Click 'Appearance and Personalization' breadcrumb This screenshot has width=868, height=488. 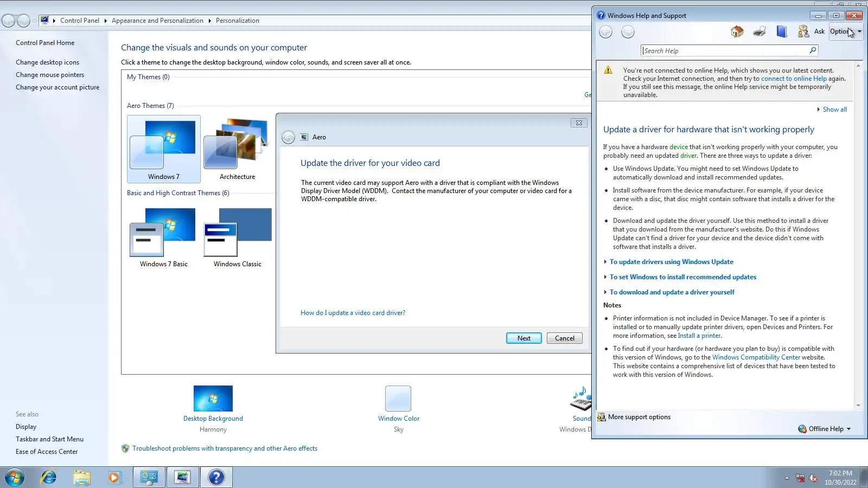click(x=157, y=21)
